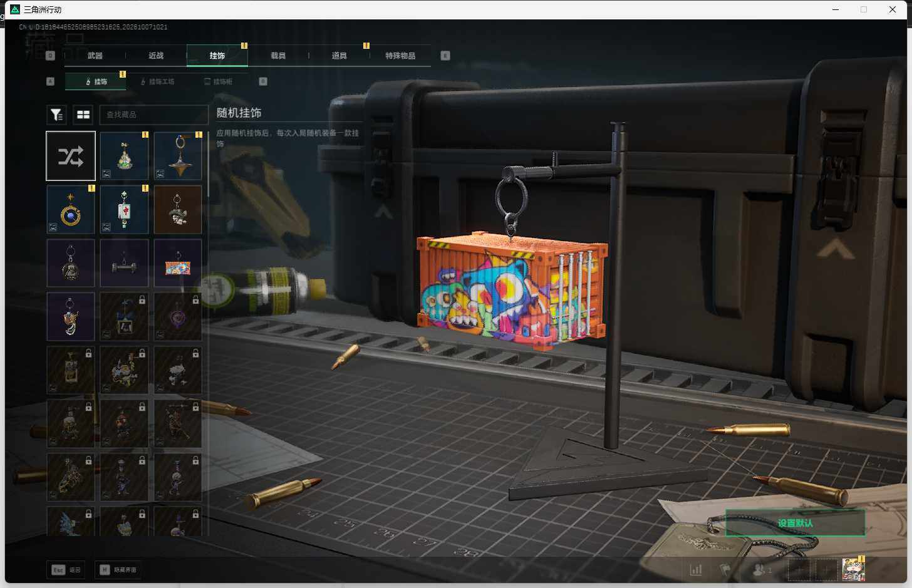This screenshot has height=588, width=912.
Task: Add teammate via second plus slot
Action: click(x=826, y=569)
